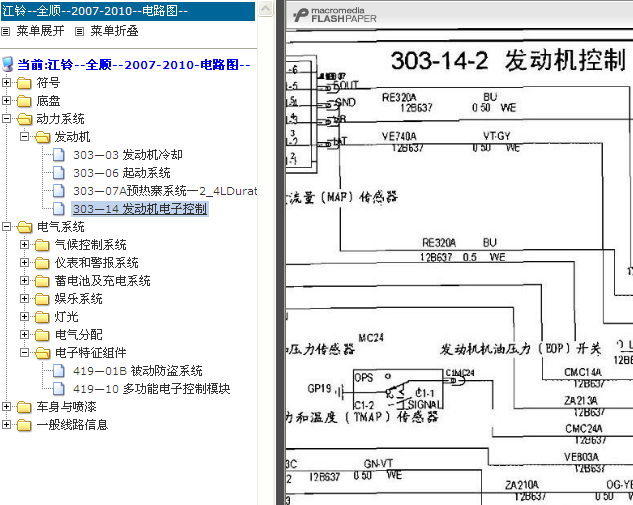The width and height of the screenshot is (633, 505).
Task: Select the 灯光 folder label
Action: pyautogui.click(x=66, y=316)
